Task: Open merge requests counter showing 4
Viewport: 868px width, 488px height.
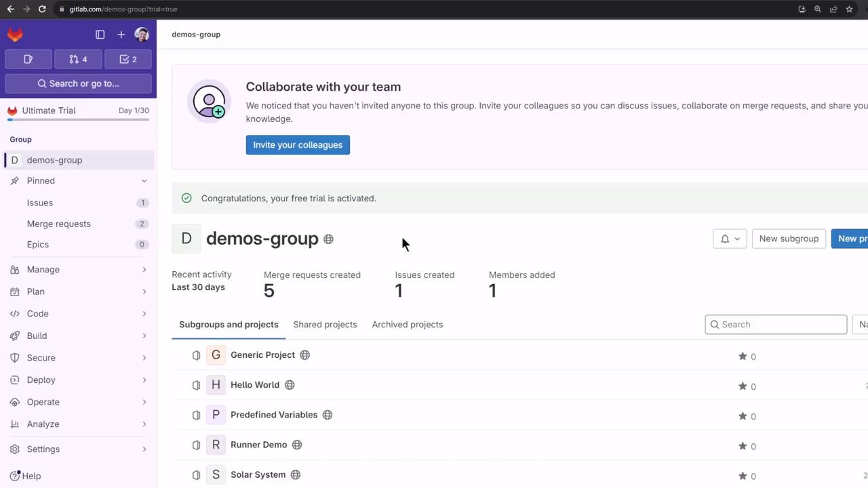Action: click(x=78, y=60)
